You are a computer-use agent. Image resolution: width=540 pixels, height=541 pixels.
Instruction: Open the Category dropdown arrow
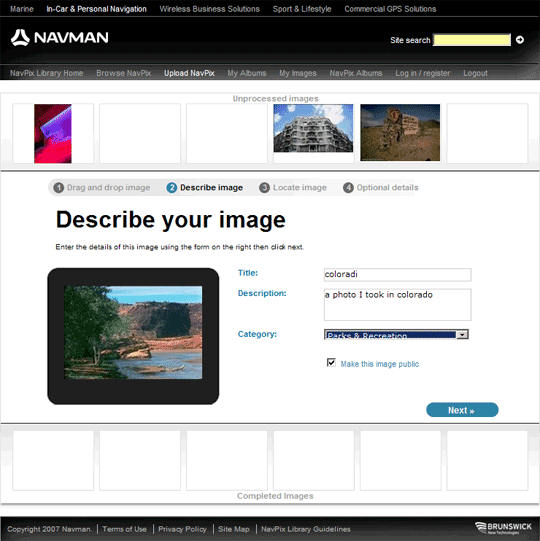[x=462, y=334]
